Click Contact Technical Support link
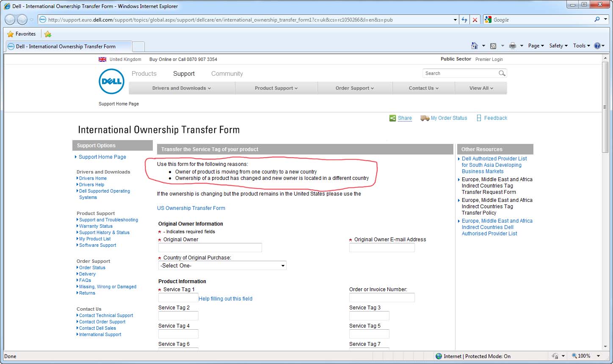Screen dimensions: 613x364 pyautogui.click(x=106, y=315)
